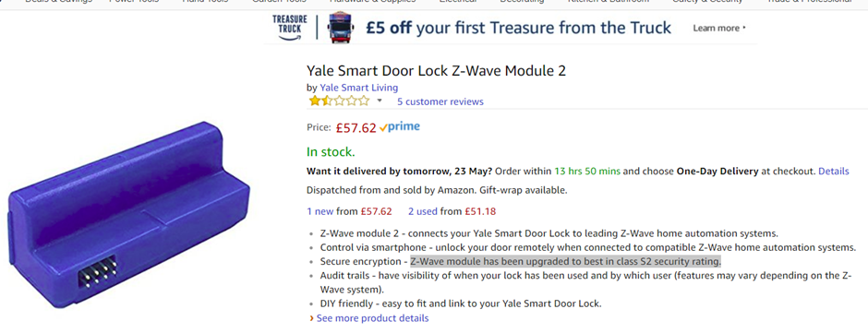Click the truck picture in the banner

click(x=340, y=28)
